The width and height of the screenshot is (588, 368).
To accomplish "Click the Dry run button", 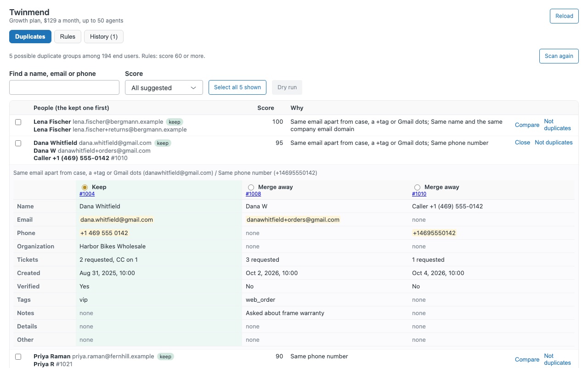I will pos(287,87).
